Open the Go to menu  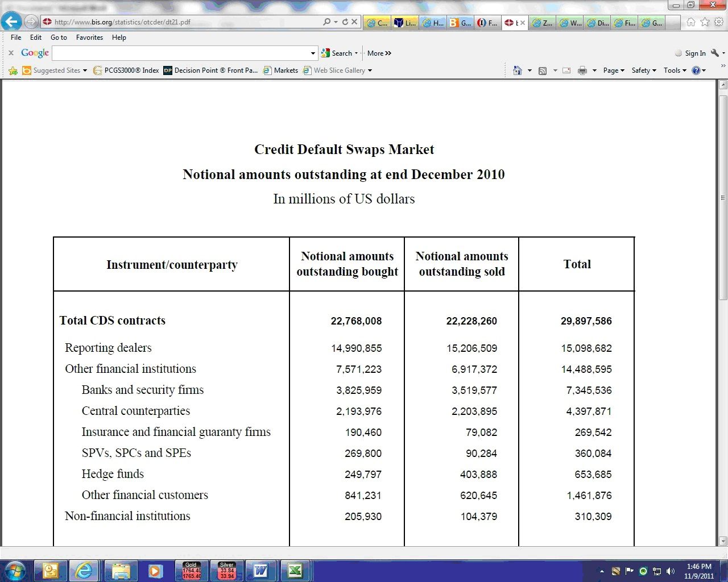pyautogui.click(x=59, y=38)
